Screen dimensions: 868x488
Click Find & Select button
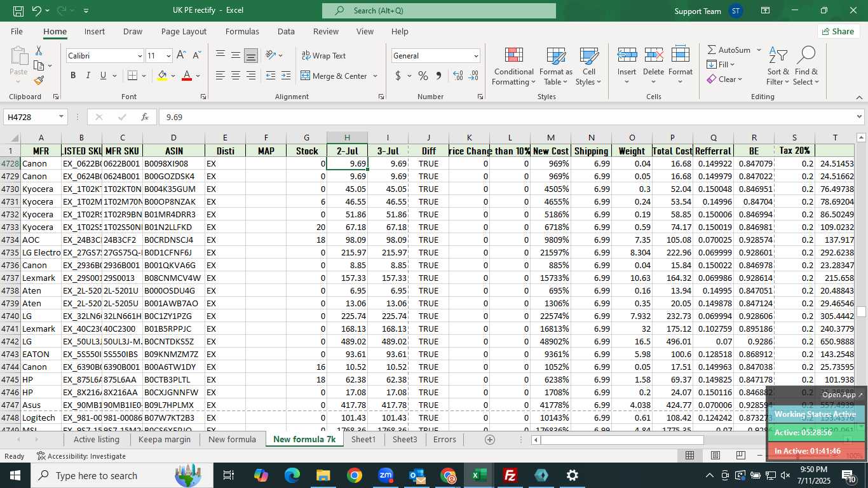click(x=806, y=65)
